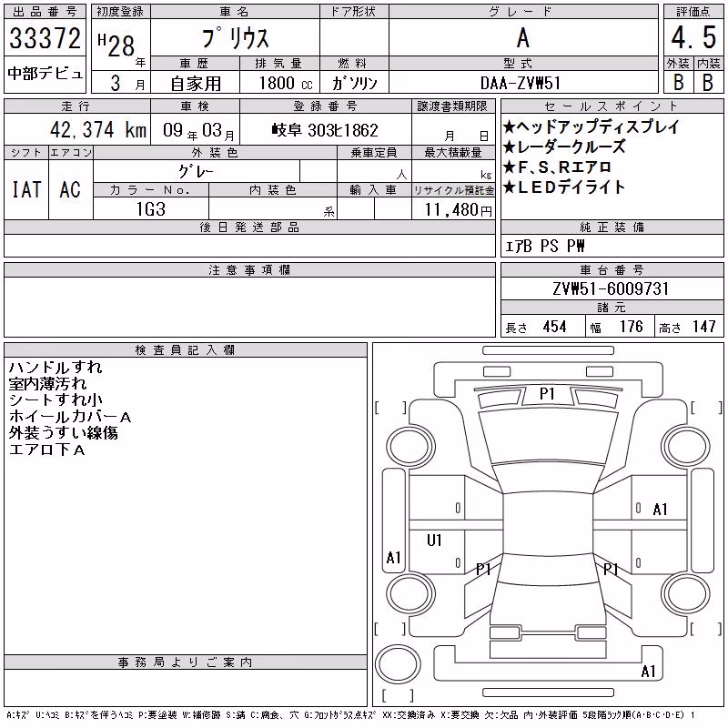Click the U1 dent mark on the door
The width and height of the screenshot is (728, 728).
434,540
